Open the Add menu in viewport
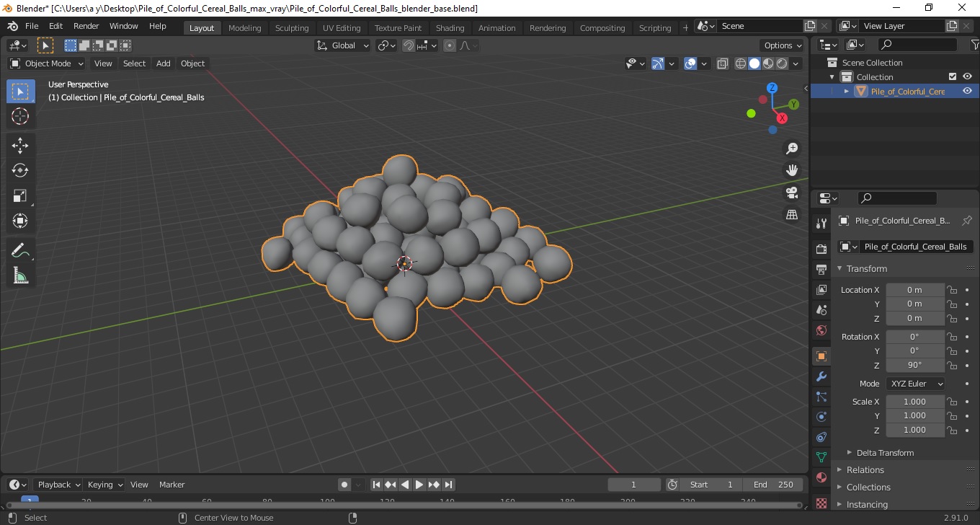 coord(164,63)
